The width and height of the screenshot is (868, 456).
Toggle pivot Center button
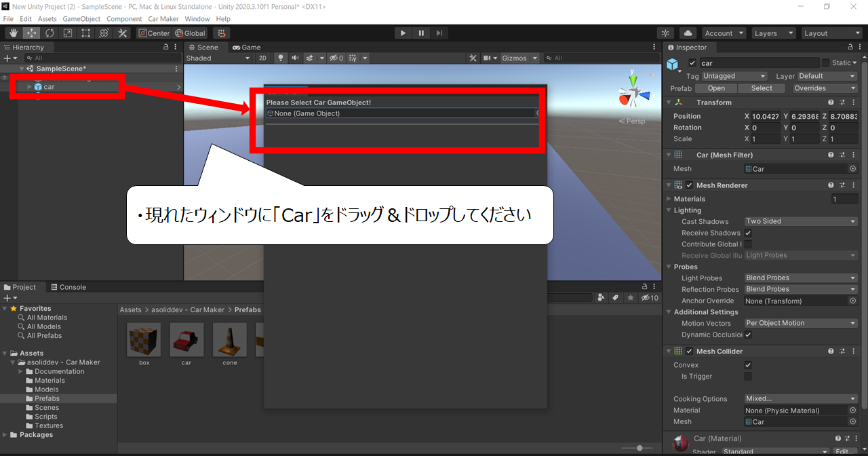154,33
